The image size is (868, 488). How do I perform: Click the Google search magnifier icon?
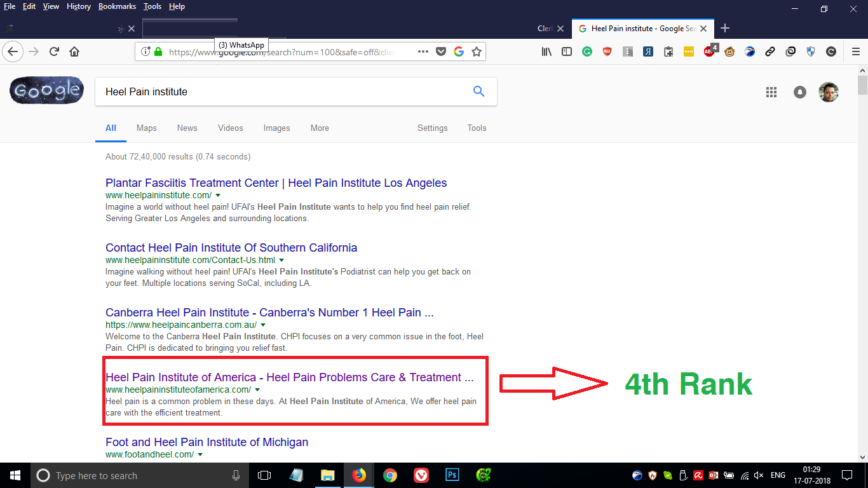[478, 91]
